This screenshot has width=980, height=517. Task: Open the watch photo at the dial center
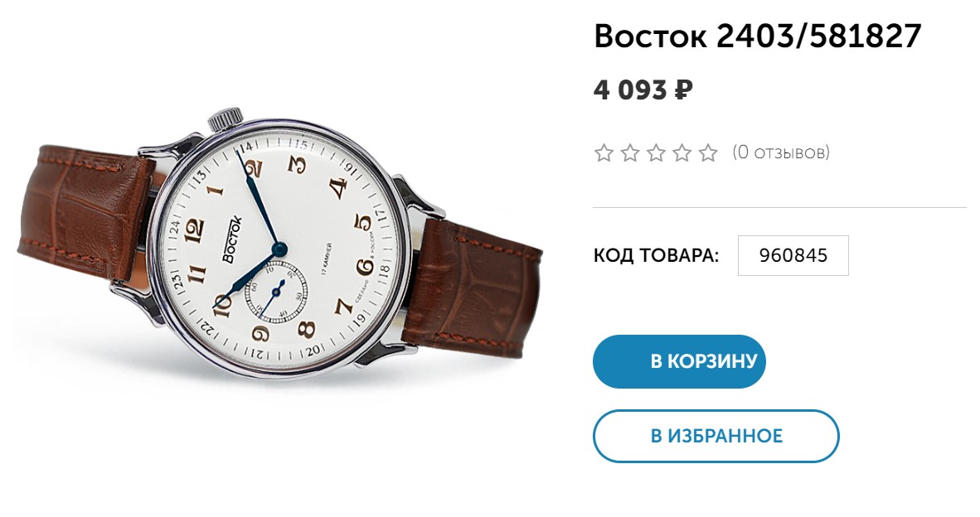[x=278, y=249]
